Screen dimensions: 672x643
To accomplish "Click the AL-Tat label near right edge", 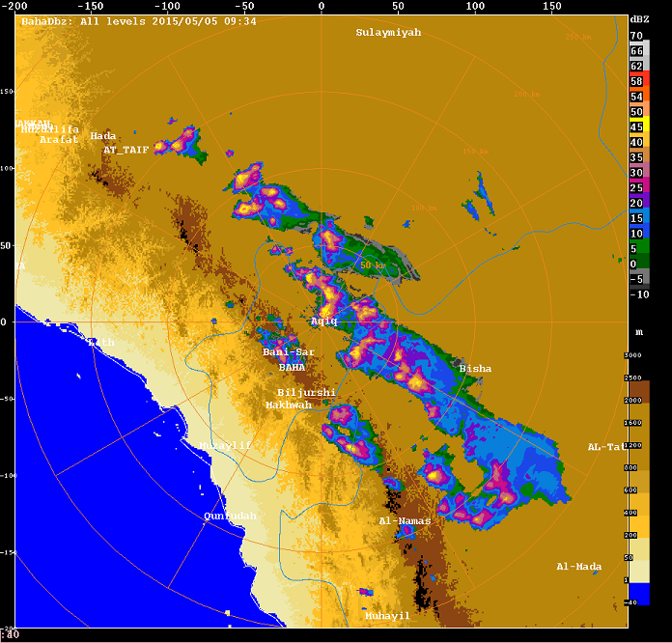I will click(x=607, y=447).
